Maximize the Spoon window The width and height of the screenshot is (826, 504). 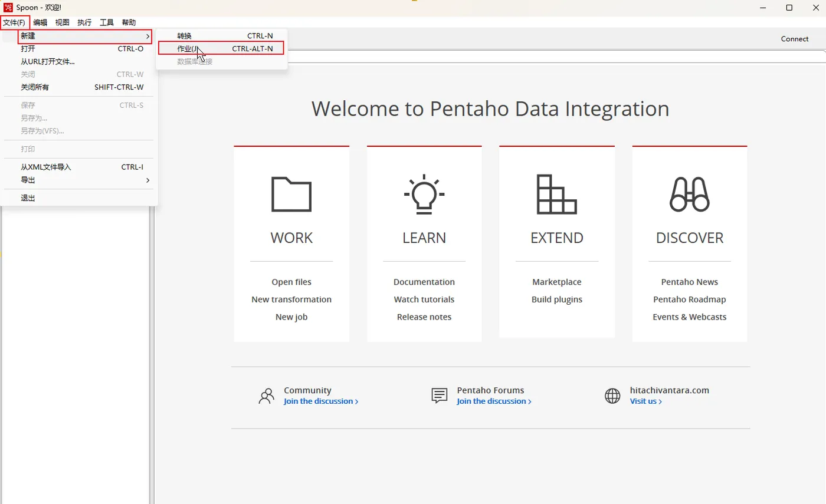click(x=789, y=8)
